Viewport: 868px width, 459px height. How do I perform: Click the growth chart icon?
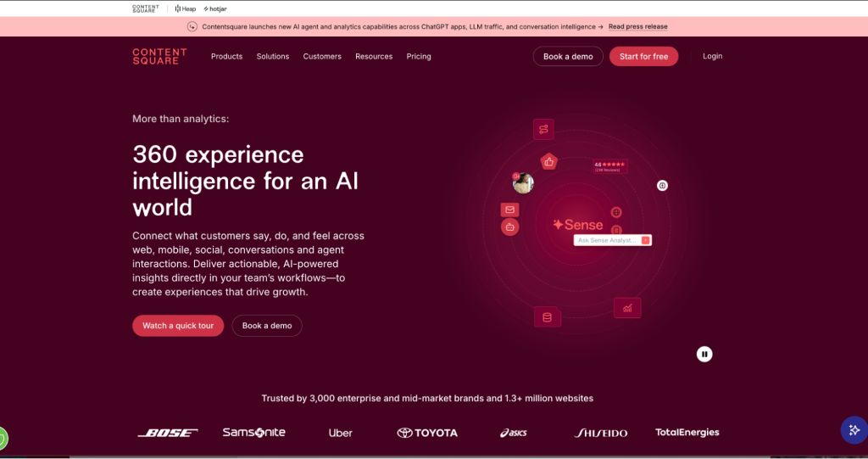click(x=627, y=308)
